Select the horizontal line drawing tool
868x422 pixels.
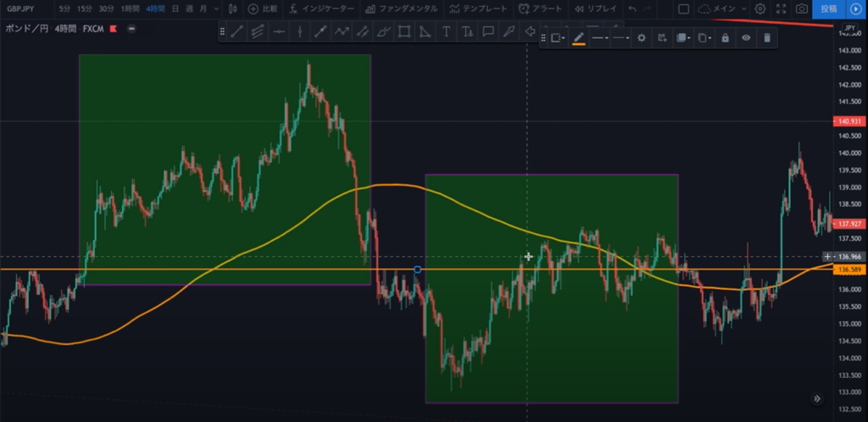(x=279, y=32)
